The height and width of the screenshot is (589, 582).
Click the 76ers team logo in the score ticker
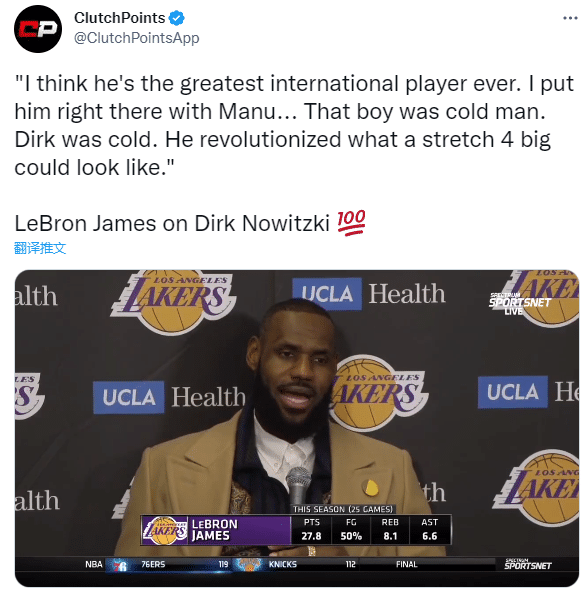pyautogui.click(x=120, y=565)
